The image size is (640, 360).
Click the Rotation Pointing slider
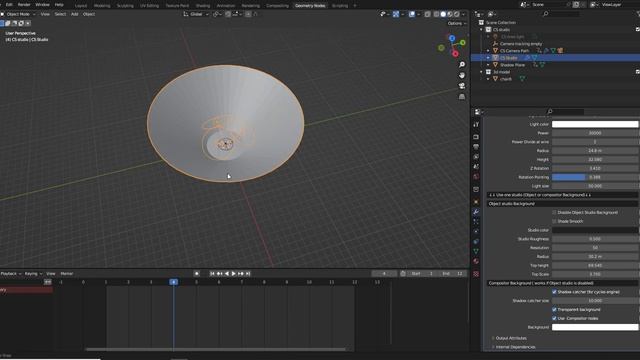[595, 177]
